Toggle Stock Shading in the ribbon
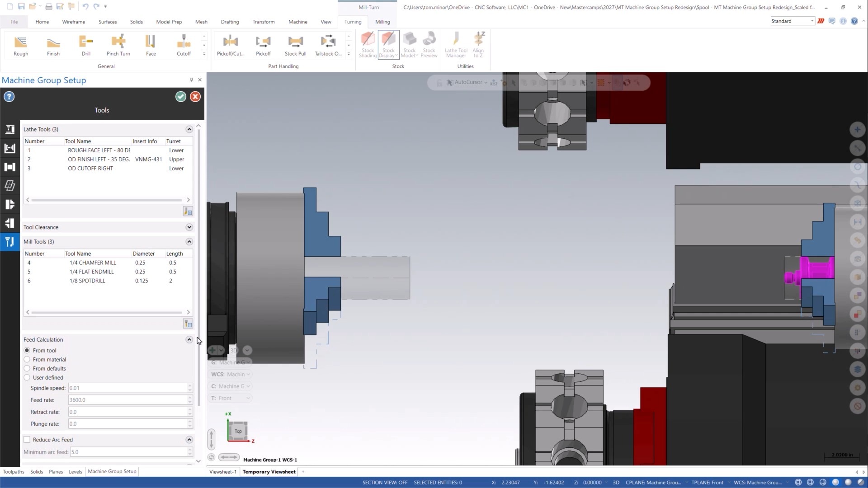The width and height of the screenshot is (868, 488). (368, 45)
